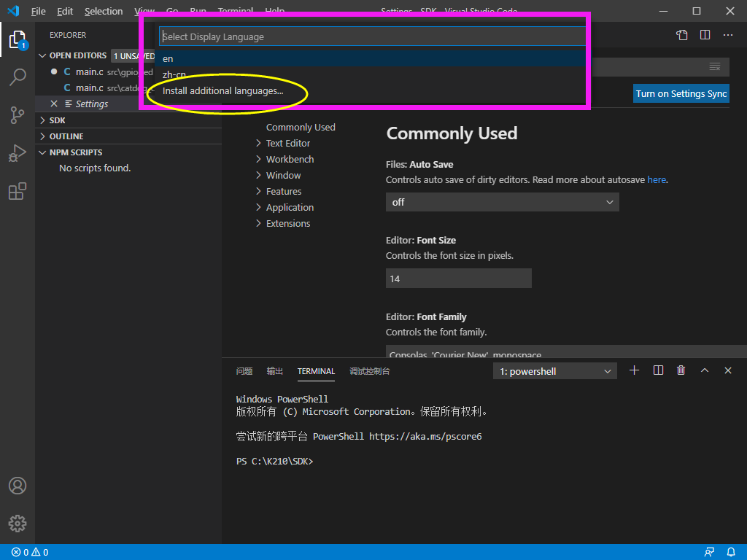
Task: Switch to the TERMINAL panel tab
Action: pyautogui.click(x=316, y=371)
